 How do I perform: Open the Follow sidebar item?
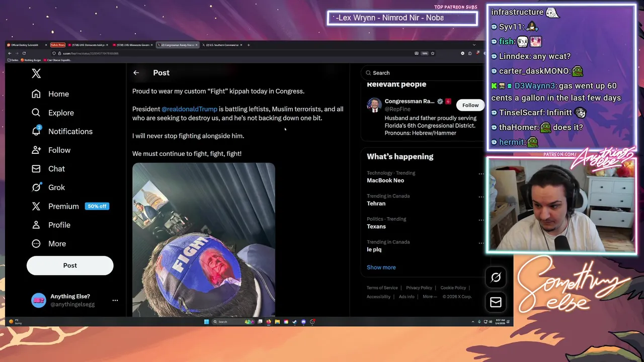(x=50, y=150)
